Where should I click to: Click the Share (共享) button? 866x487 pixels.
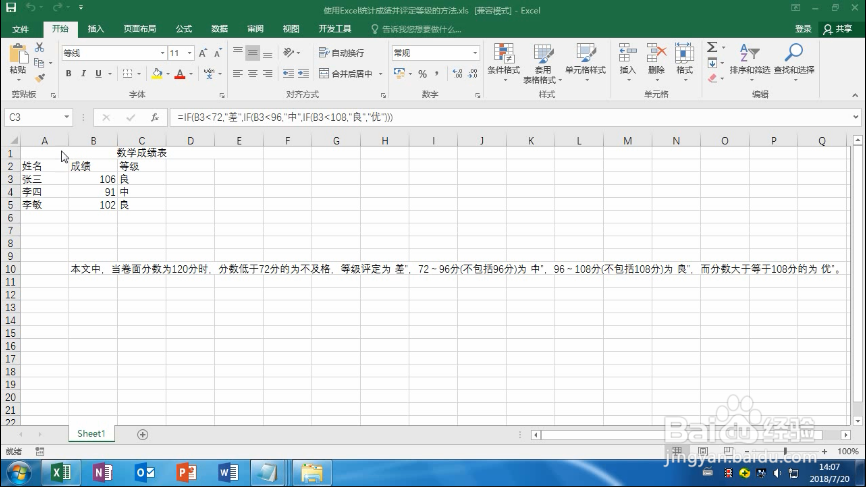point(837,29)
